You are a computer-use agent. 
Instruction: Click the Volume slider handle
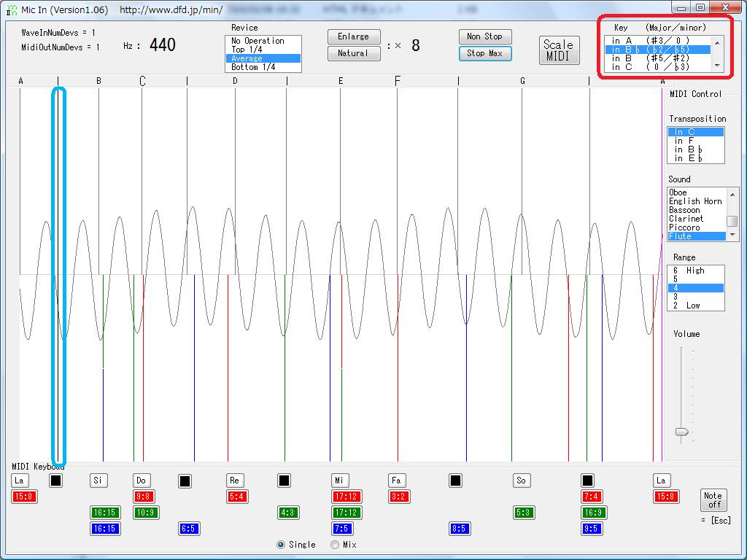(682, 432)
